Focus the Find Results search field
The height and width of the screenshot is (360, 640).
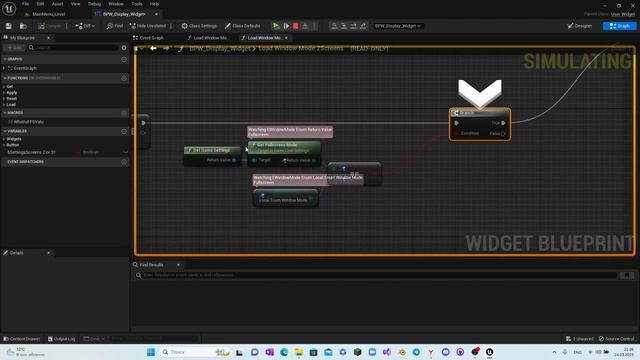376,275
